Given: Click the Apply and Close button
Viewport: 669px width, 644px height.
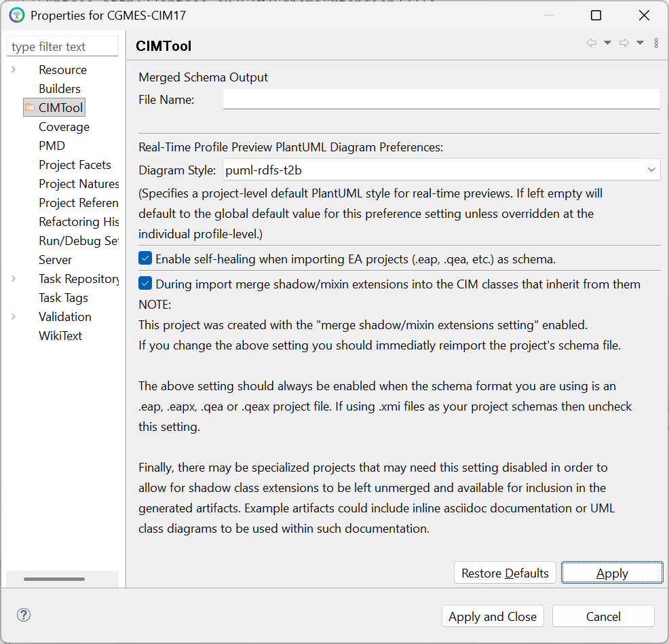Looking at the screenshot, I should 493,616.
